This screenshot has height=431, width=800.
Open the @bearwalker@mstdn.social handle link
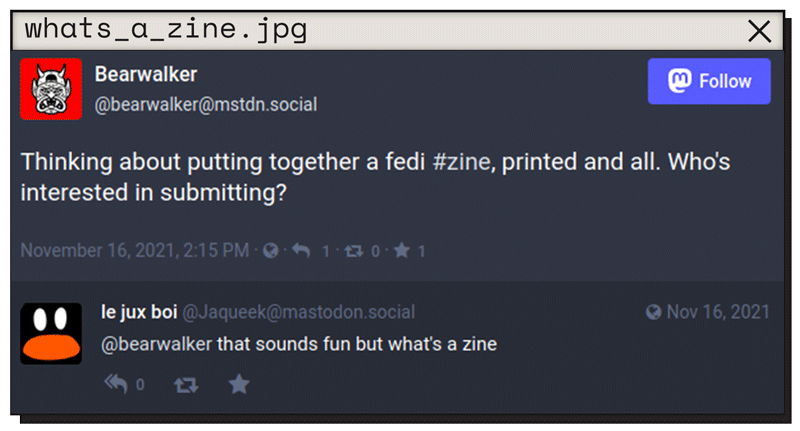[206, 105]
